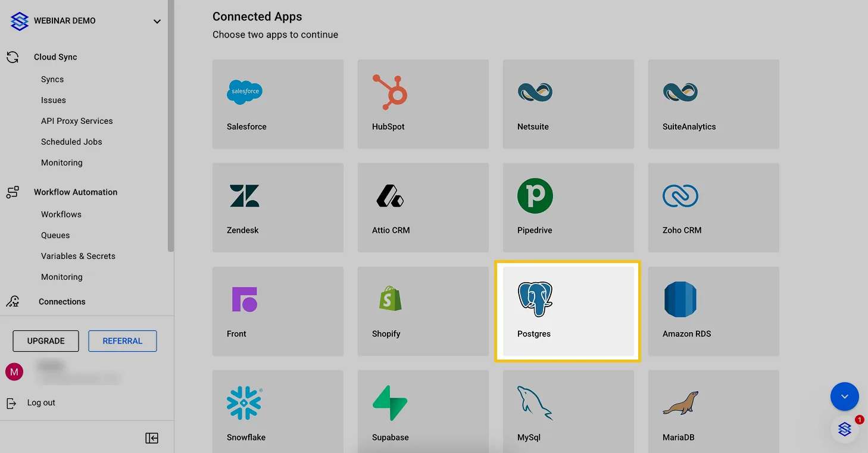Viewport: 868px width, 453px height.
Task: Select the Supabase app card
Action: [x=423, y=411]
